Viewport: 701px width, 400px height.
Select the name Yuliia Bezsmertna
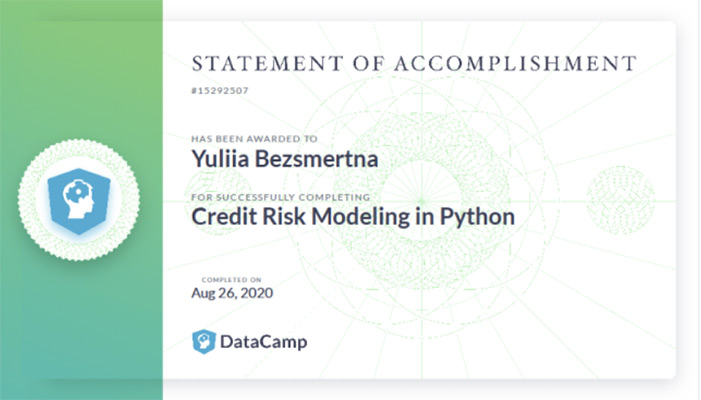[285, 159]
